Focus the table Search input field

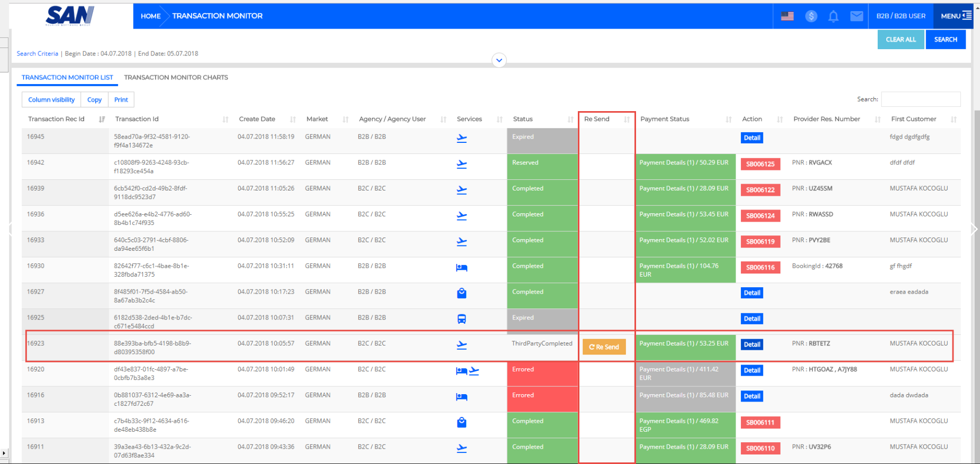(x=920, y=99)
